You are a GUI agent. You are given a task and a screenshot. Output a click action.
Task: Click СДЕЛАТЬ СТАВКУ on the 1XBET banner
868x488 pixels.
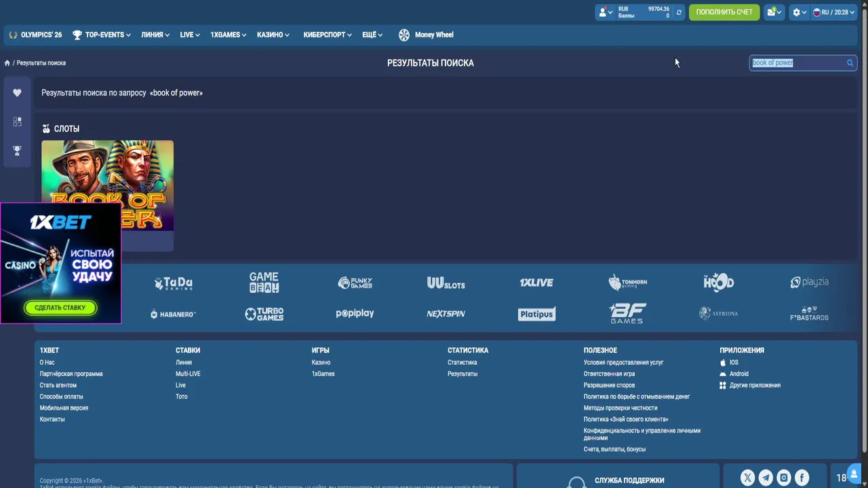[x=60, y=308]
